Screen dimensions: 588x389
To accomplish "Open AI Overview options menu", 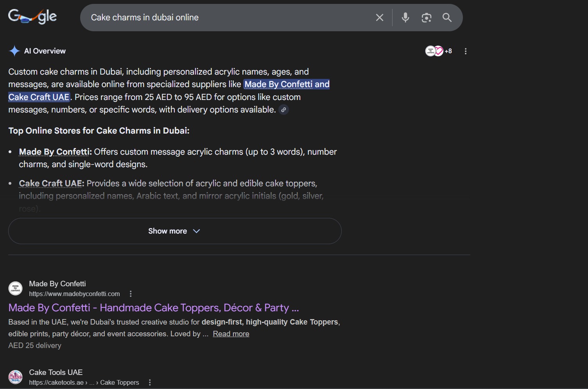I will click(x=465, y=51).
